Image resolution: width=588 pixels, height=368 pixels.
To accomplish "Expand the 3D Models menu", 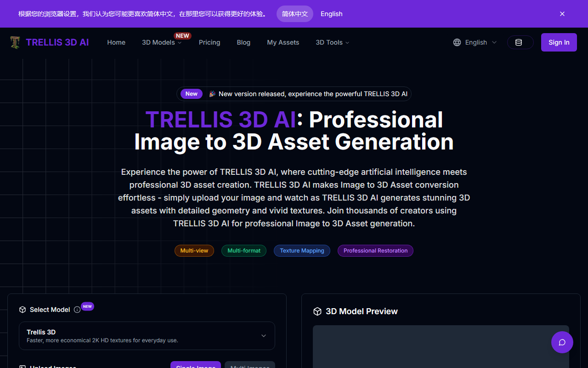I will click(x=162, y=42).
